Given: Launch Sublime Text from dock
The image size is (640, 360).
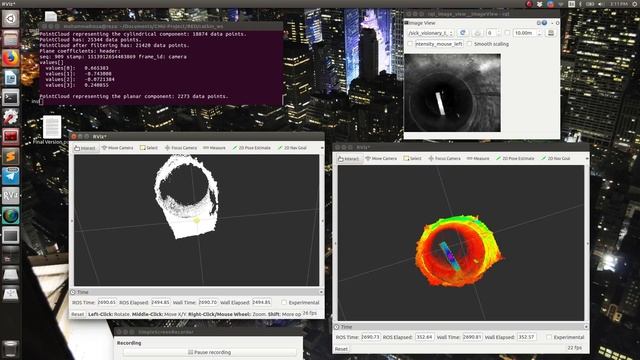Looking at the screenshot, I should pos(11,156).
